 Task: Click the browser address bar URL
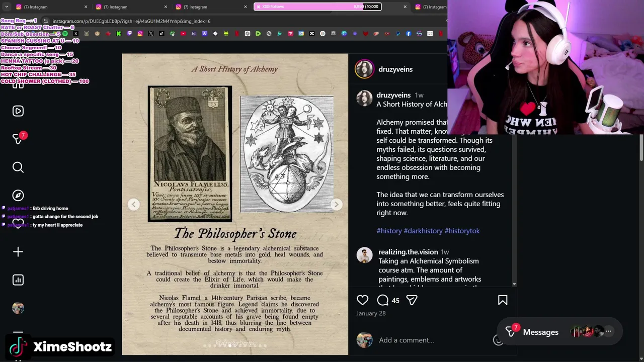click(x=131, y=21)
